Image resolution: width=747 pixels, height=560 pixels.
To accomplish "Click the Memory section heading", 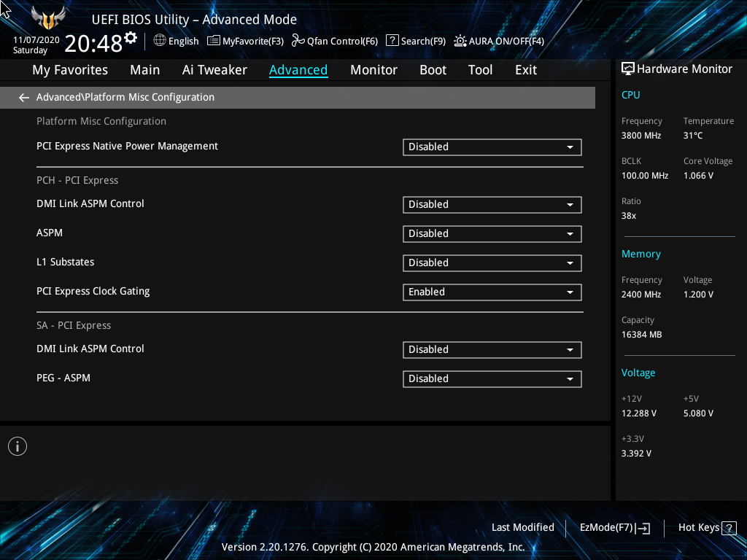I will [x=640, y=254].
